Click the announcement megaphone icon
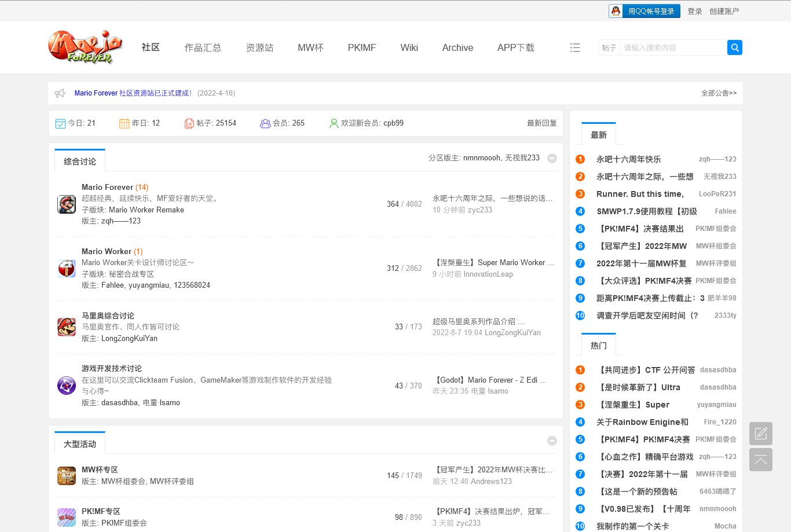This screenshot has width=791, height=532. coord(60,93)
